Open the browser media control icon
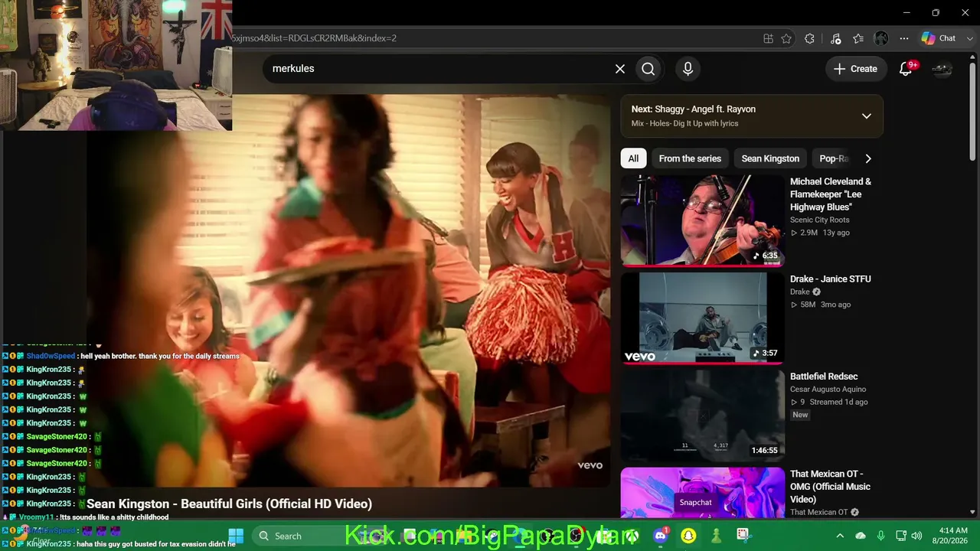980x551 pixels. 835,38
